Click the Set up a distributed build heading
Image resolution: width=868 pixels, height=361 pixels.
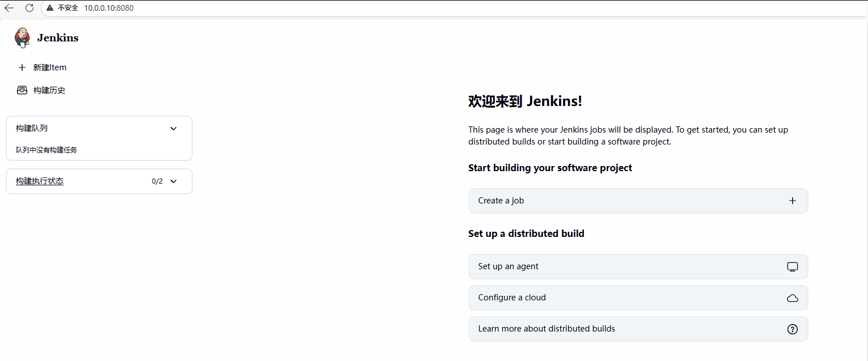[526, 233]
